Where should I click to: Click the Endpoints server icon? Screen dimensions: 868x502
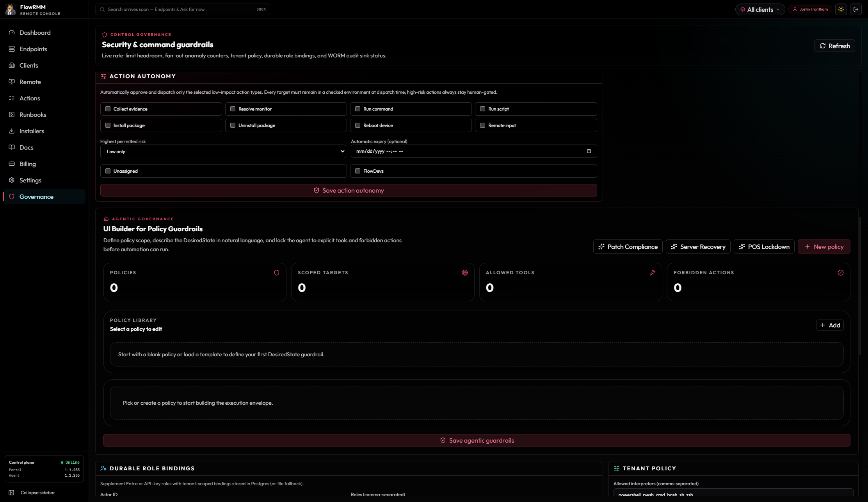(x=12, y=49)
